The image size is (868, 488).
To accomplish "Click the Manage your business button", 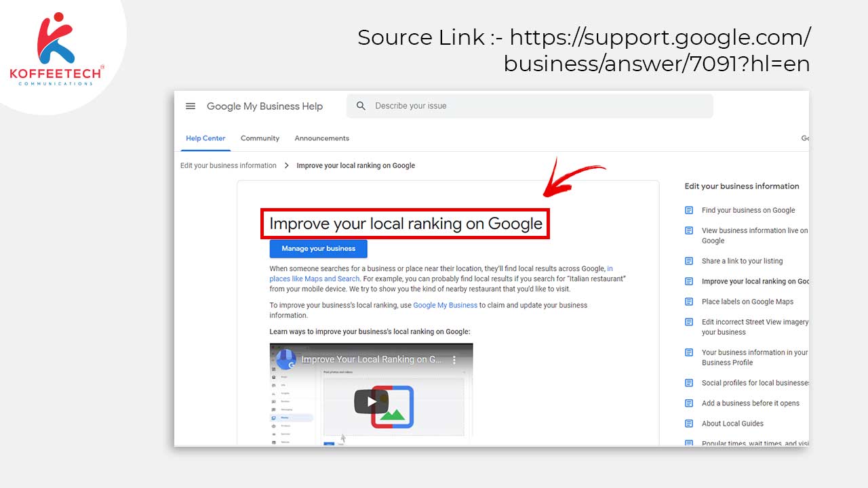I will 318,249.
